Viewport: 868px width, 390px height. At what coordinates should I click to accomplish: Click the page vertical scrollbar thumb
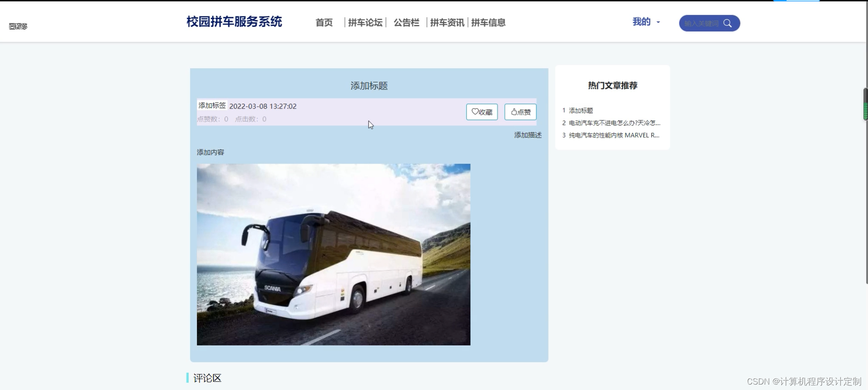[865, 105]
